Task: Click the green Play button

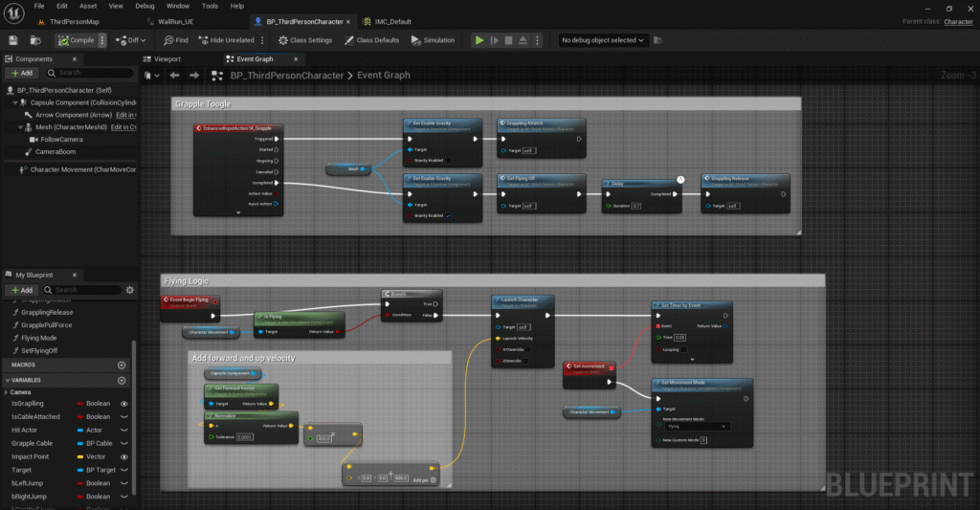Action: (x=479, y=40)
